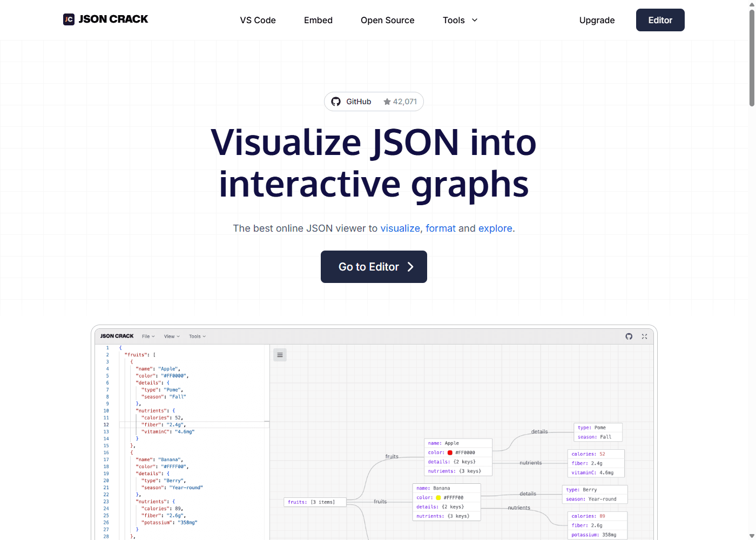
Task: Click the word 'format' in the tagline
Action: point(441,228)
